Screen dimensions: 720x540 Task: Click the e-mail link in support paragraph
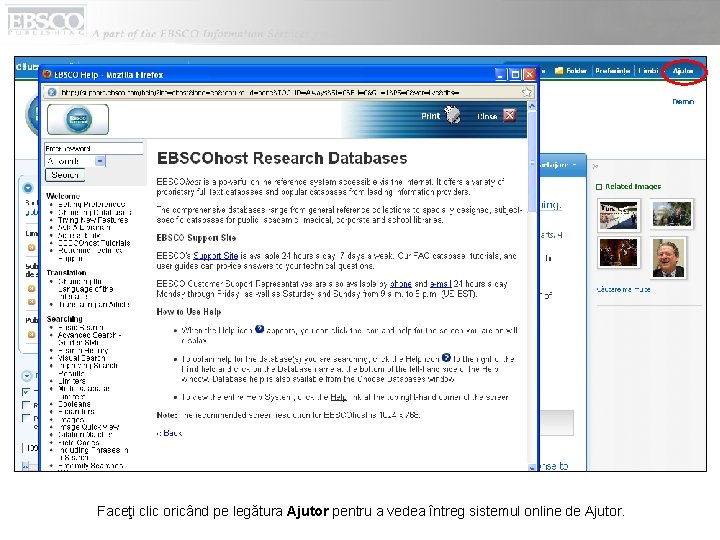440,284
